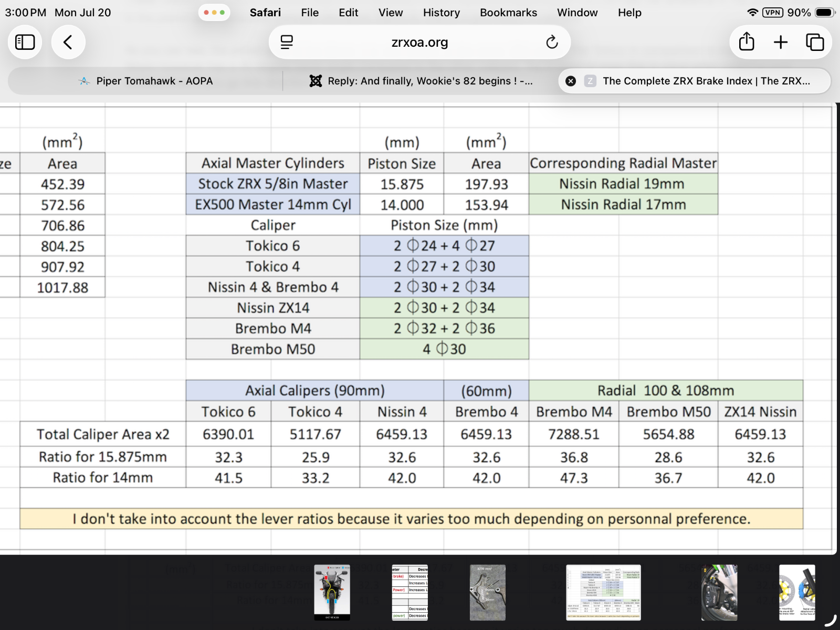The image size is (840, 630).
Task: Open the Share sheet
Action: click(747, 42)
